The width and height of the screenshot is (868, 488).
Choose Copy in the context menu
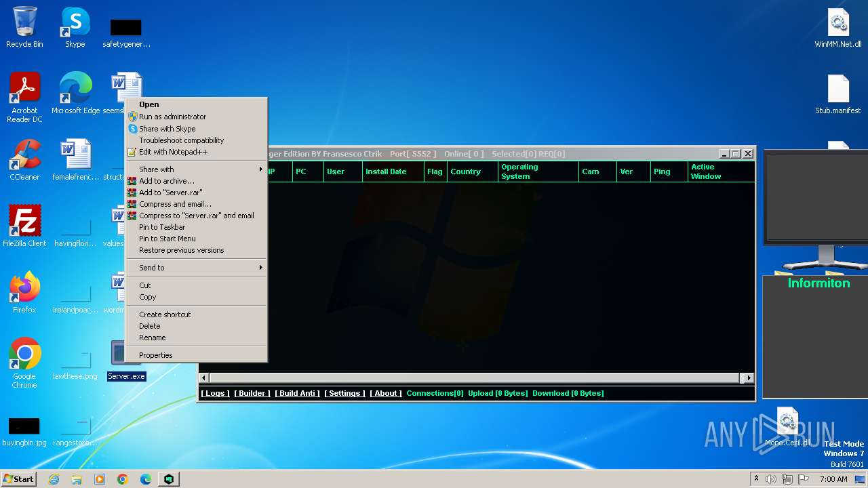197,297
